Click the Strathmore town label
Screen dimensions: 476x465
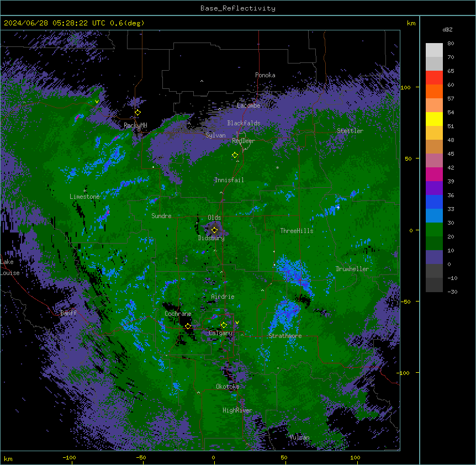pyautogui.click(x=285, y=336)
